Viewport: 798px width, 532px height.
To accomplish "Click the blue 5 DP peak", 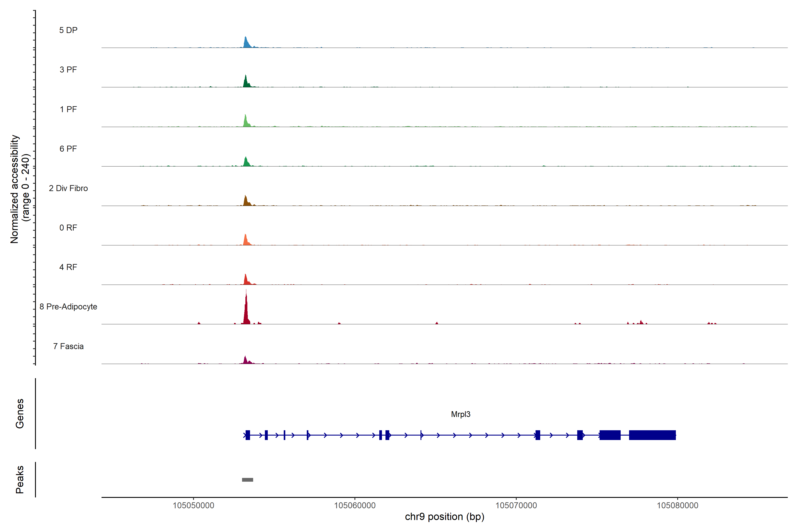I will [246, 43].
